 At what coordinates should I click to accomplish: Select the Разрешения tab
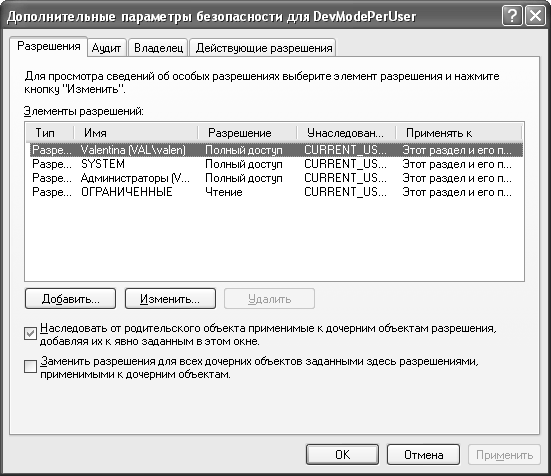[x=48, y=46]
